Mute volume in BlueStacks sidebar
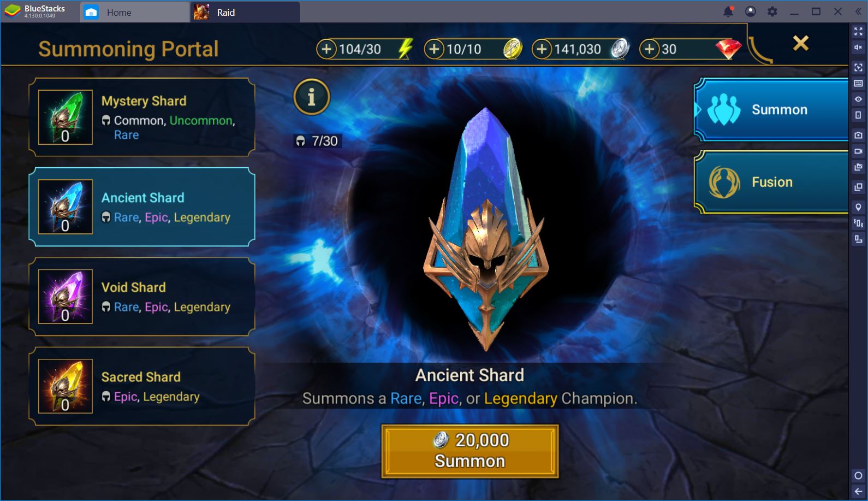 858,48
